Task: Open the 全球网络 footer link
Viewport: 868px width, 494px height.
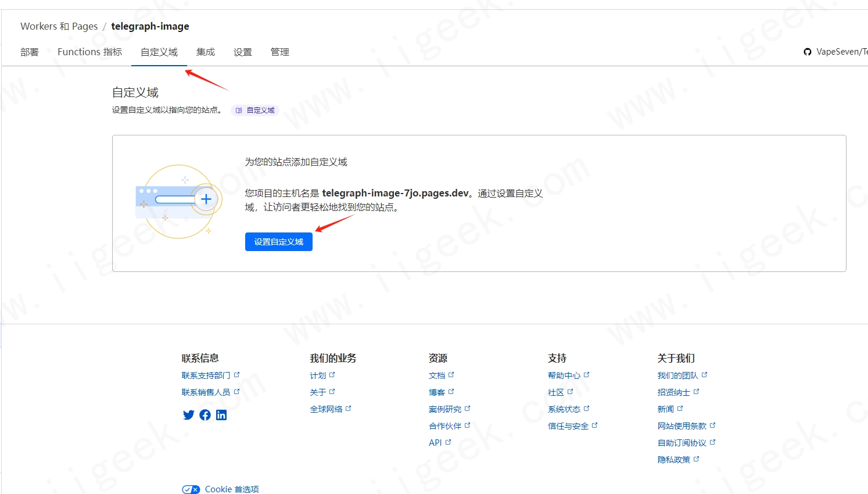Action: pyautogui.click(x=331, y=409)
